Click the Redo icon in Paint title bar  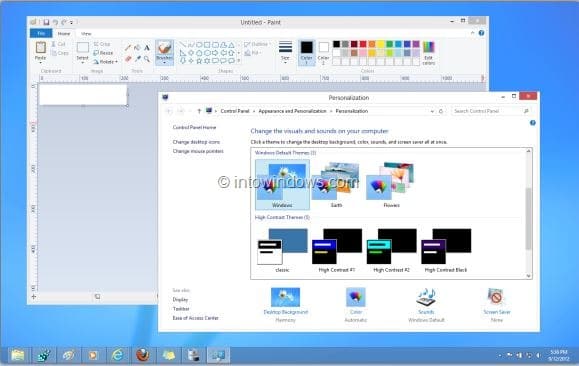tap(64, 22)
